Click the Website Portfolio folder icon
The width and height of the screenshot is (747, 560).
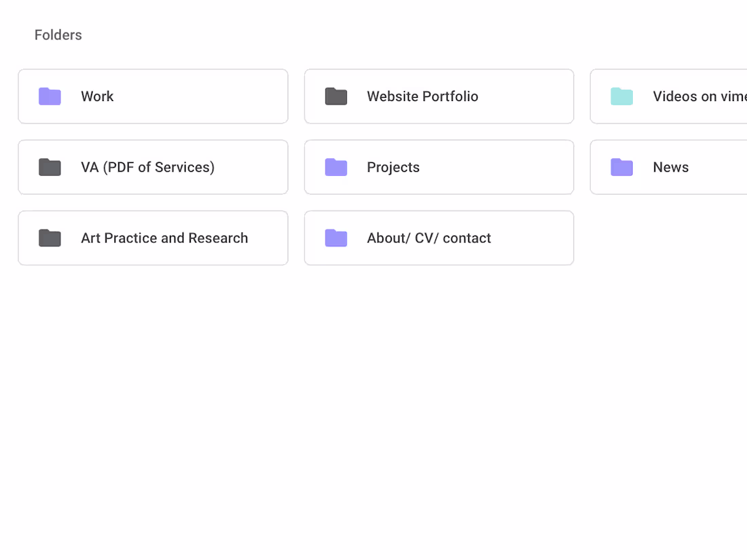tap(335, 96)
